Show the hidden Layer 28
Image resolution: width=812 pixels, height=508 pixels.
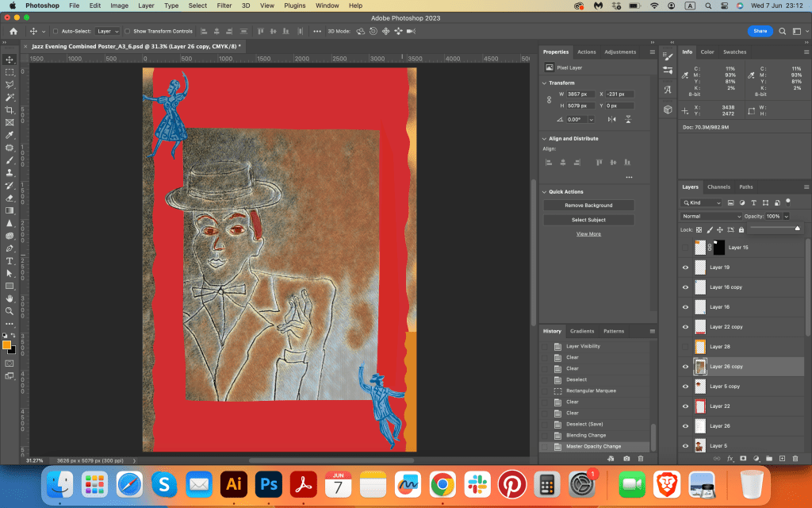click(686, 347)
